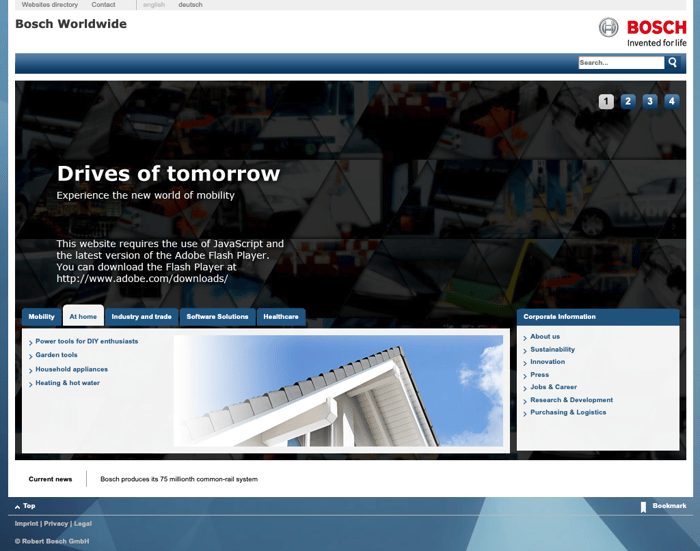Open Jobs & Career link
This screenshot has width=700, height=551.
tap(553, 387)
